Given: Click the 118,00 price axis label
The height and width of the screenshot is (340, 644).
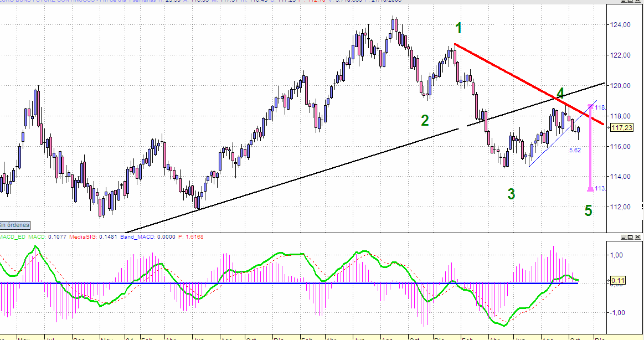Looking at the screenshot, I should click(620, 116).
